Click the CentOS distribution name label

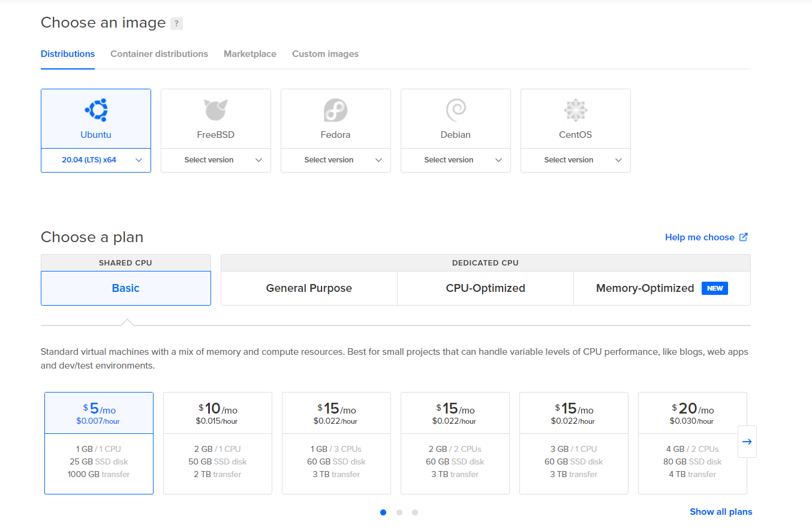576,135
